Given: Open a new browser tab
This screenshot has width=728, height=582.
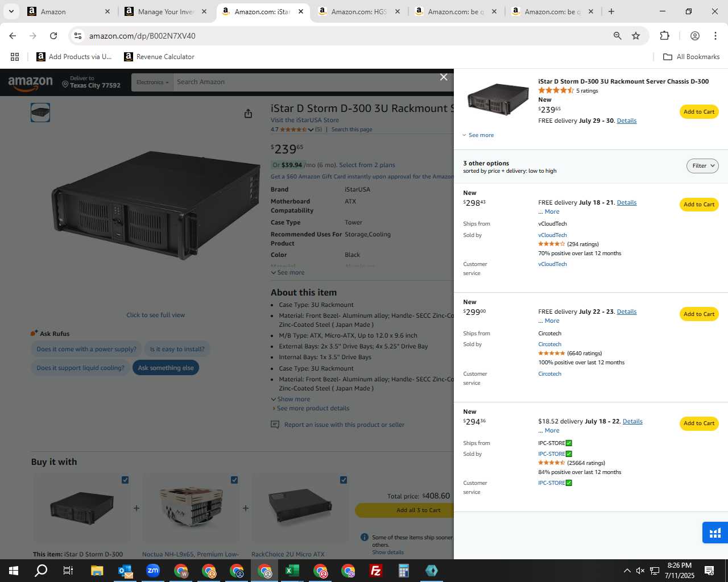Looking at the screenshot, I should coord(611,11).
